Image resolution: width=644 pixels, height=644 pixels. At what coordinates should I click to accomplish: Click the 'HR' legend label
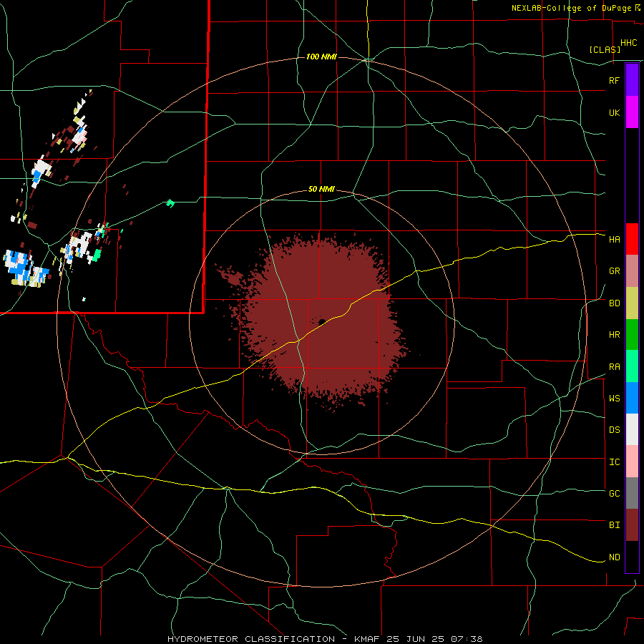click(614, 335)
